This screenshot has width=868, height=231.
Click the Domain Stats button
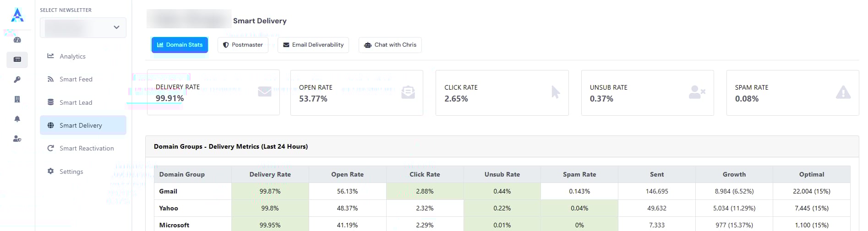click(180, 45)
